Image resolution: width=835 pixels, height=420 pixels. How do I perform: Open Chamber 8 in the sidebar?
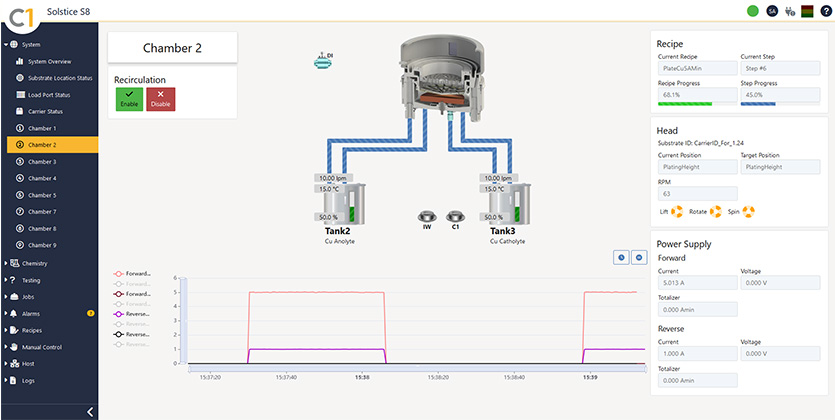(52, 229)
